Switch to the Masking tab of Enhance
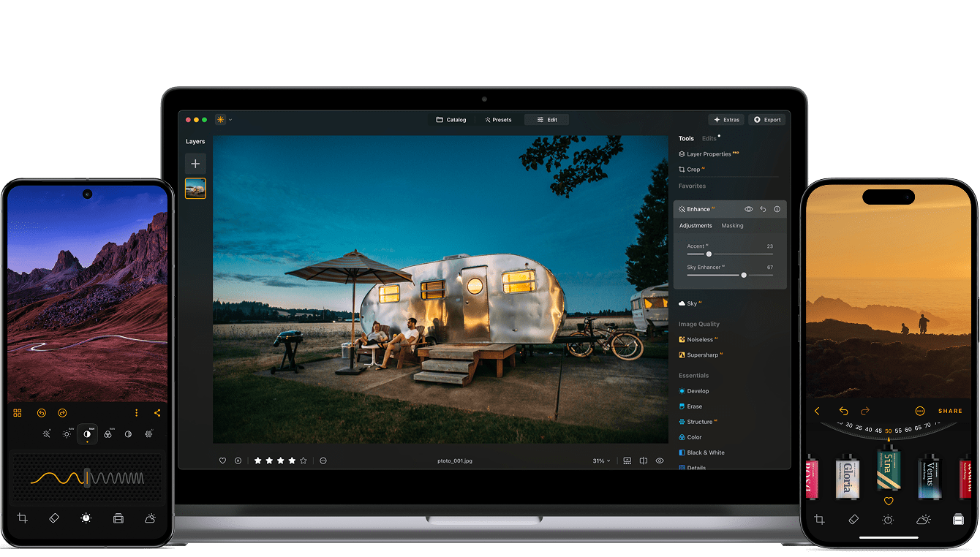 click(x=732, y=225)
